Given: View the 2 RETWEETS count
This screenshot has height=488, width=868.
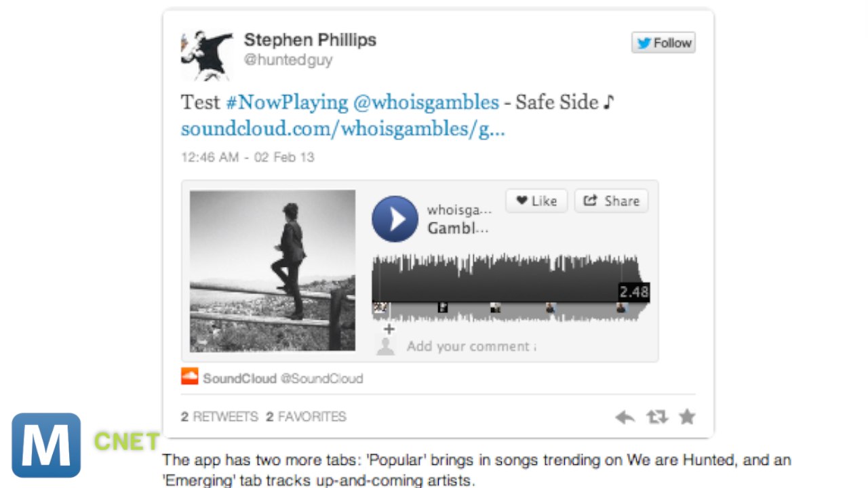Looking at the screenshot, I should [x=220, y=417].
